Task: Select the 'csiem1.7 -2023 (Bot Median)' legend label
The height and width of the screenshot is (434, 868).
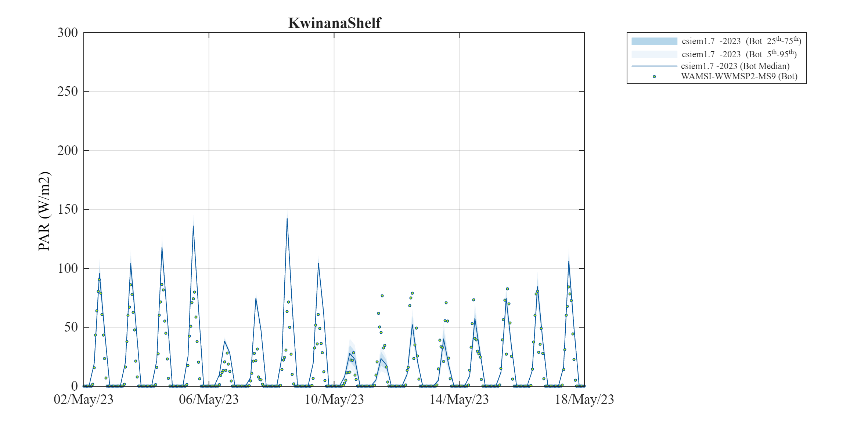Action: click(x=735, y=66)
